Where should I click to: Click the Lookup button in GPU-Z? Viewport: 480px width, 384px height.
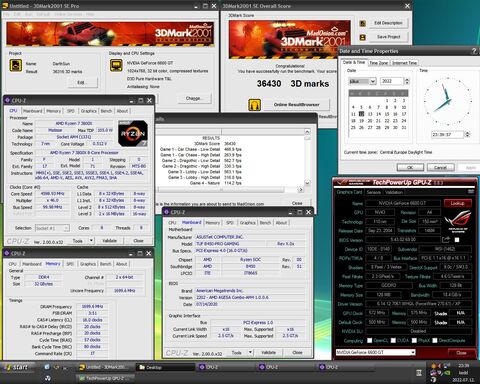coord(457,203)
